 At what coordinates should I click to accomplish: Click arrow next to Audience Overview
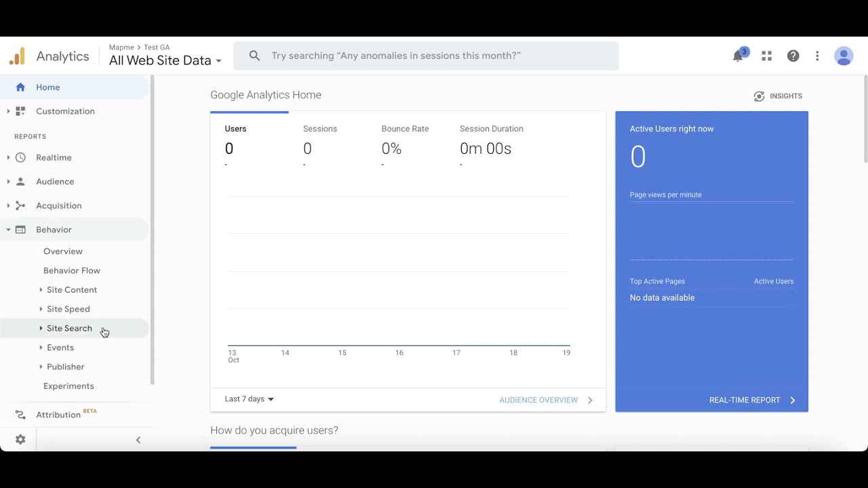pyautogui.click(x=590, y=400)
